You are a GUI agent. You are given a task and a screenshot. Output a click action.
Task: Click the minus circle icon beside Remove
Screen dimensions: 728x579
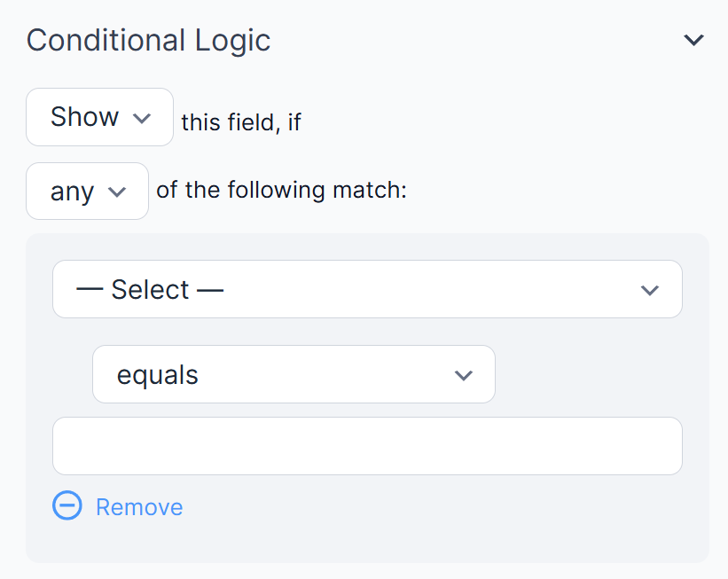coord(67,505)
